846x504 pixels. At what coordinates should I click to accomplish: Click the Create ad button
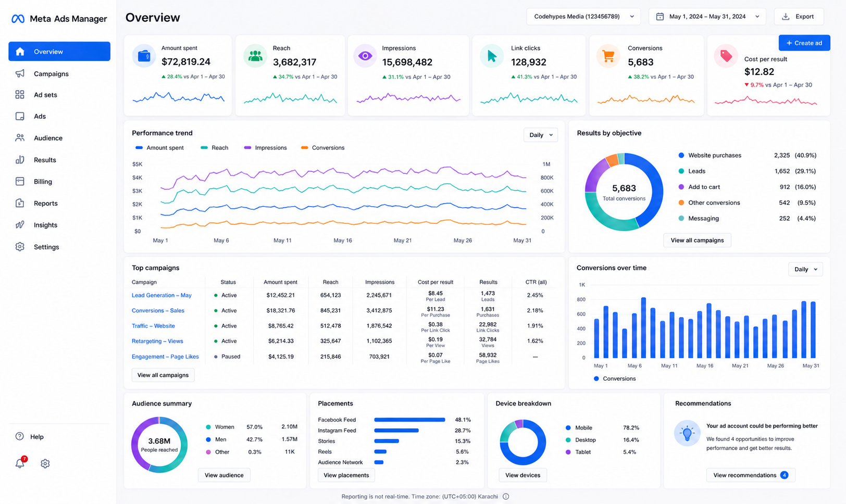[x=804, y=43]
